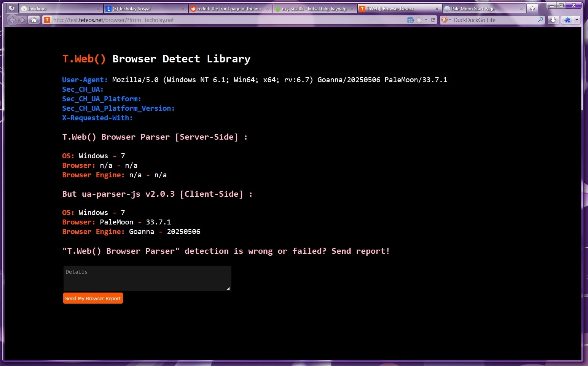
Task: Switch to the Pale Moon Start Page tab
Action: (x=484, y=9)
